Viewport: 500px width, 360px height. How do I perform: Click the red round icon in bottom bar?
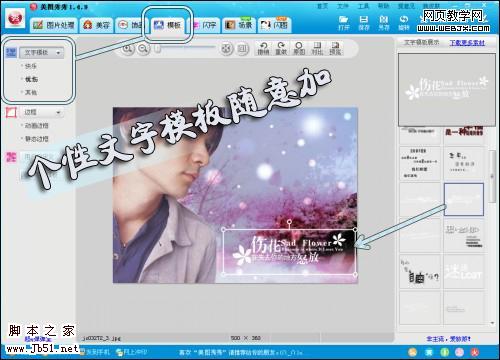pos(475,352)
